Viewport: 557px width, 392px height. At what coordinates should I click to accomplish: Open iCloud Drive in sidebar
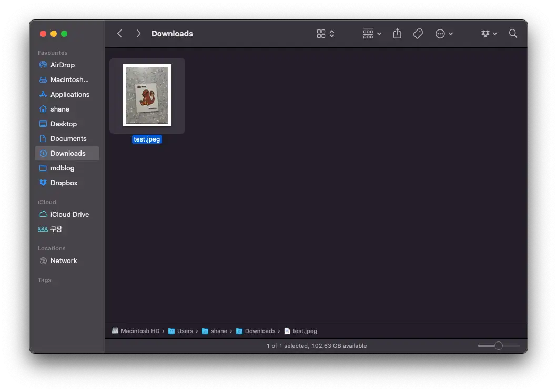click(67, 214)
